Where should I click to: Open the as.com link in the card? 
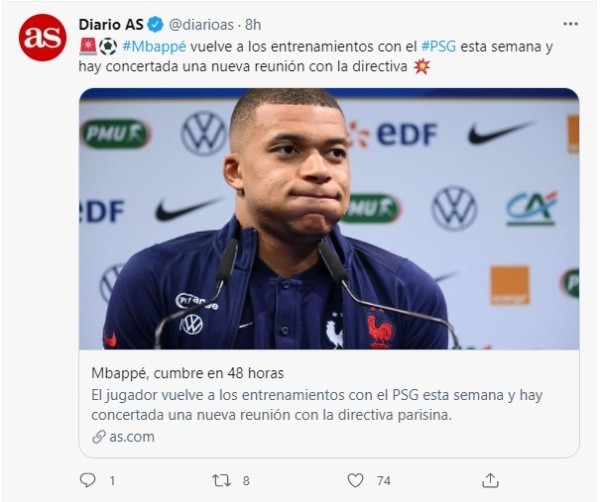pyautogui.click(x=132, y=437)
